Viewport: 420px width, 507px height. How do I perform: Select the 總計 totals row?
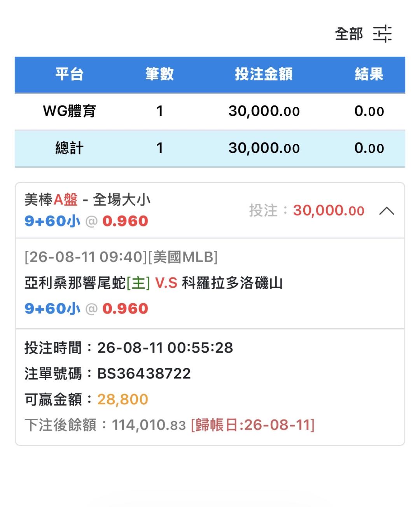(210, 148)
